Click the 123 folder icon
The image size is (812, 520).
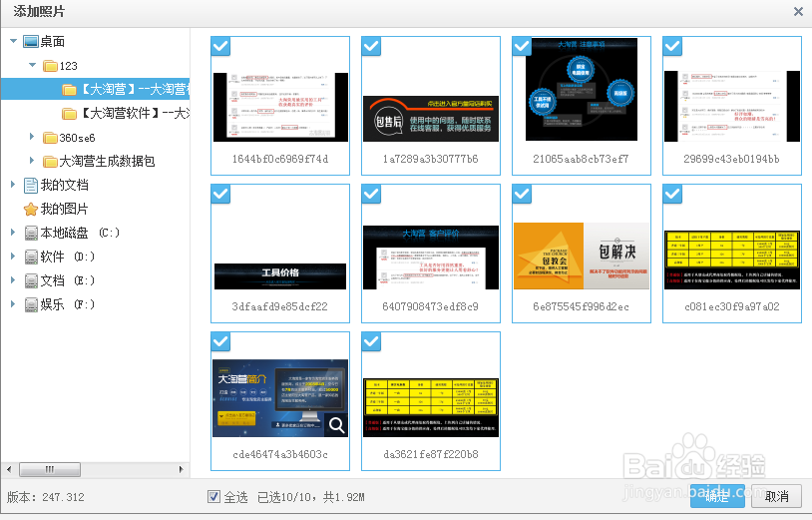[x=50, y=66]
